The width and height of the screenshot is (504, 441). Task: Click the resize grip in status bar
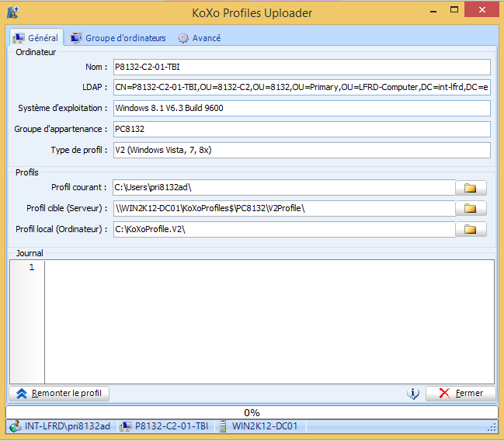pos(492,428)
